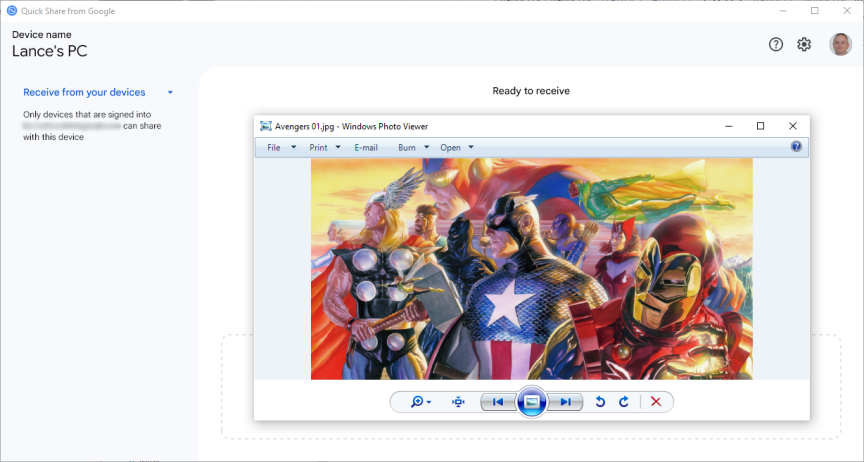The image size is (864, 462).
Task: Expand the Print menu
Action: click(x=325, y=147)
